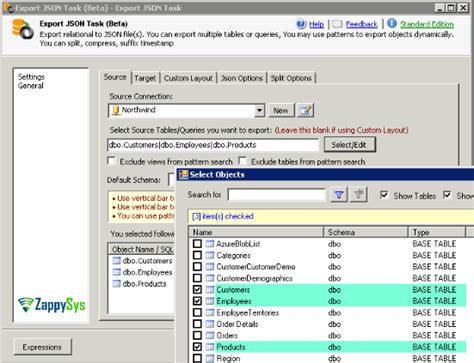Screen dimensions: 474x363
Task: Click the table icon beside AzureBlobList
Action: (x=210, y=244)
